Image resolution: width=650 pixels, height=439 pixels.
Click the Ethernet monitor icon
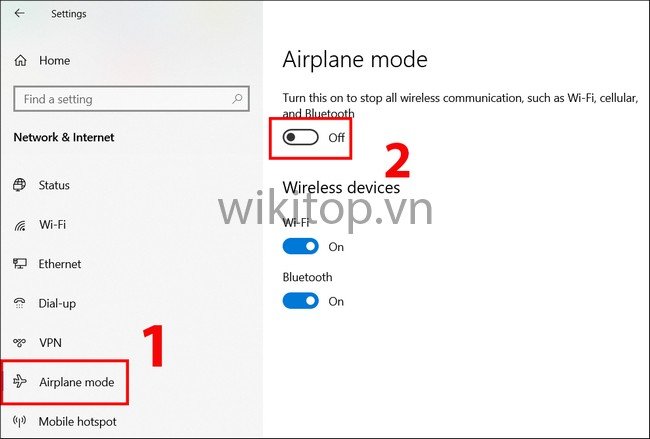20,264
